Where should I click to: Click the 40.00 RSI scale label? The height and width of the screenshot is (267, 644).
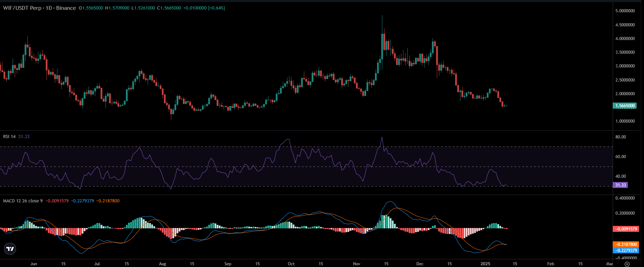620,176
